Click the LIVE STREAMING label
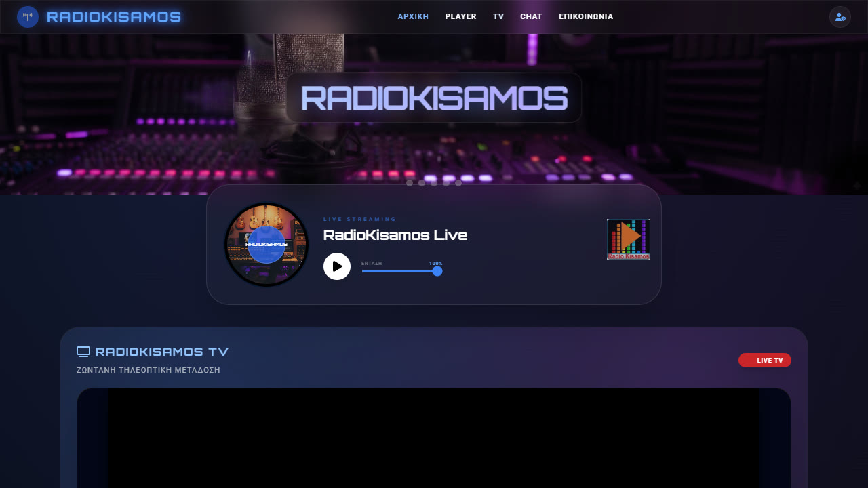 point(360,219)
